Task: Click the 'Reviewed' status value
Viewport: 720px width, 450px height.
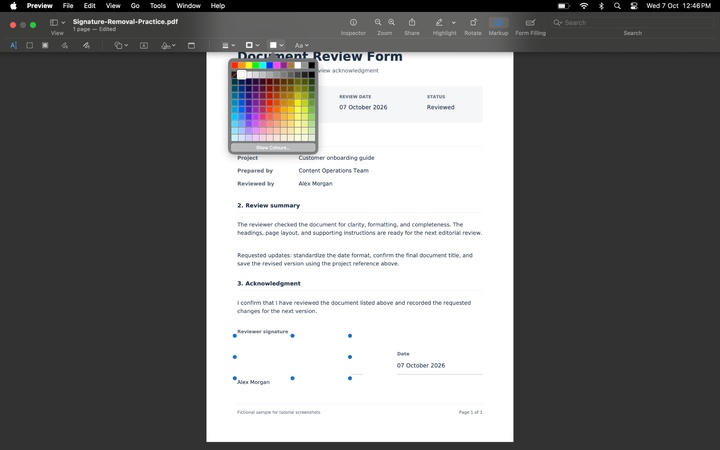Action: 440,107
